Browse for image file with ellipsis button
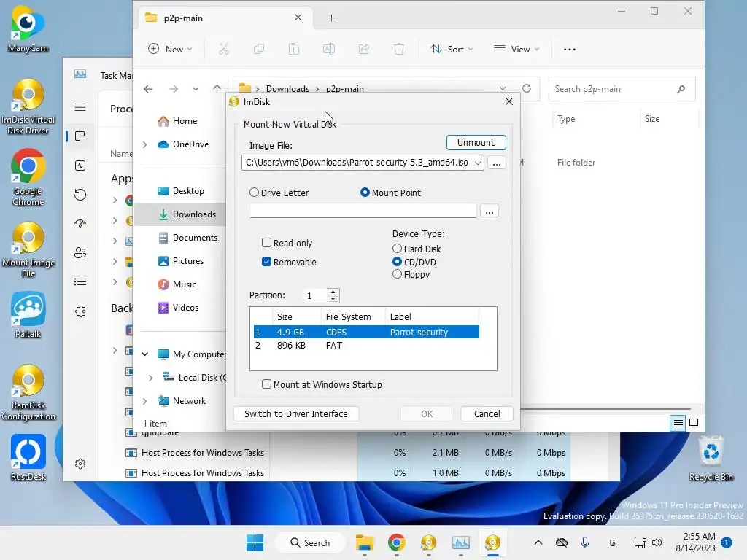747x560 pixels. [496, 163]
